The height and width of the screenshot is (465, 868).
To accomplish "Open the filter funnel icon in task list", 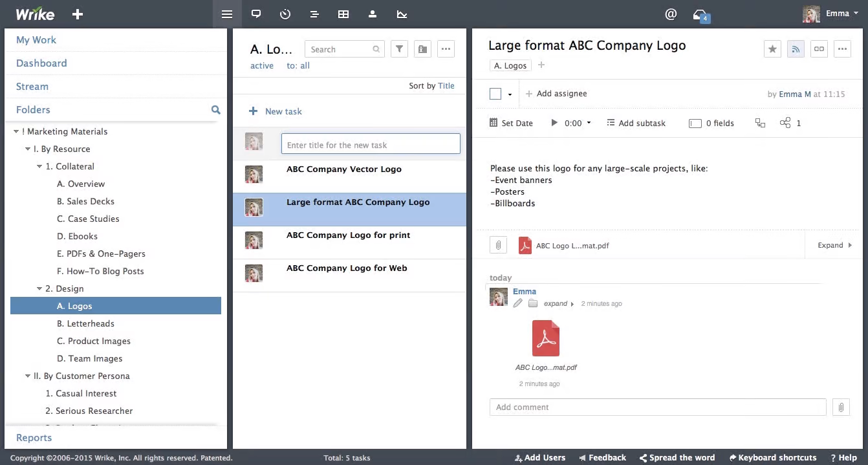I will [x=400, y=49].
